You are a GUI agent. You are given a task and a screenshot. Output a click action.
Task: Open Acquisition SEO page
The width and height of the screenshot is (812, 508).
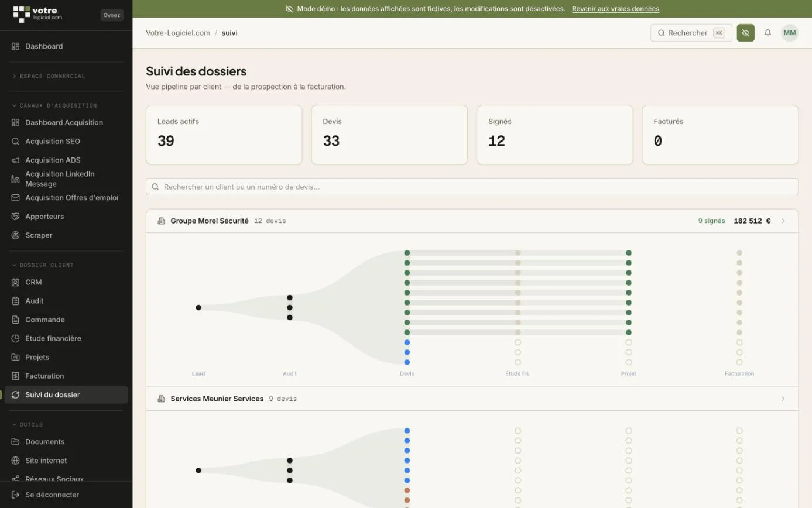(x=66, y=141)
